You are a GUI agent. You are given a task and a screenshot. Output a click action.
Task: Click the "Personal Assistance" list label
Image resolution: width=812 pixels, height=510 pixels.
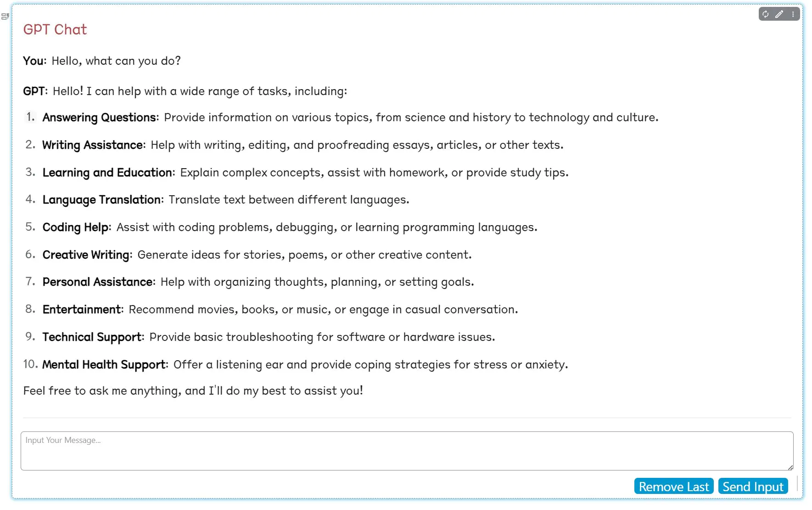(x=98, y=282)
